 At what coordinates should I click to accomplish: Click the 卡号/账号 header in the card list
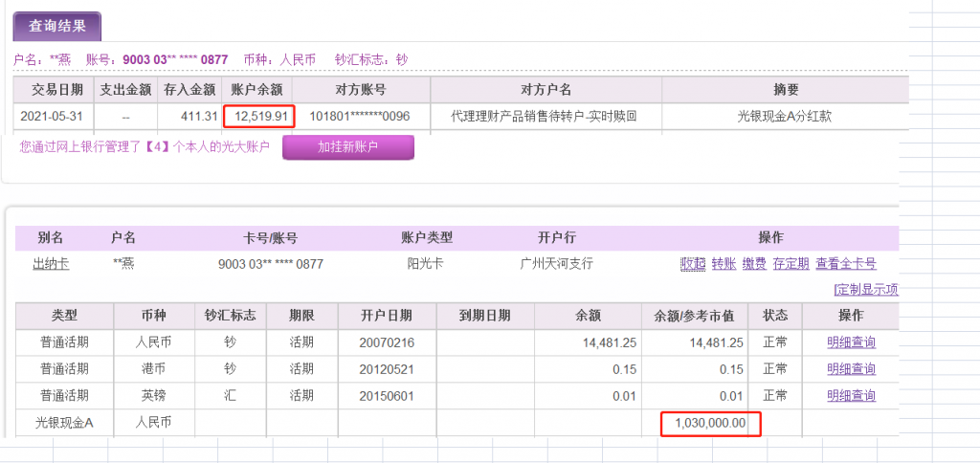click(x=270, y=238)
